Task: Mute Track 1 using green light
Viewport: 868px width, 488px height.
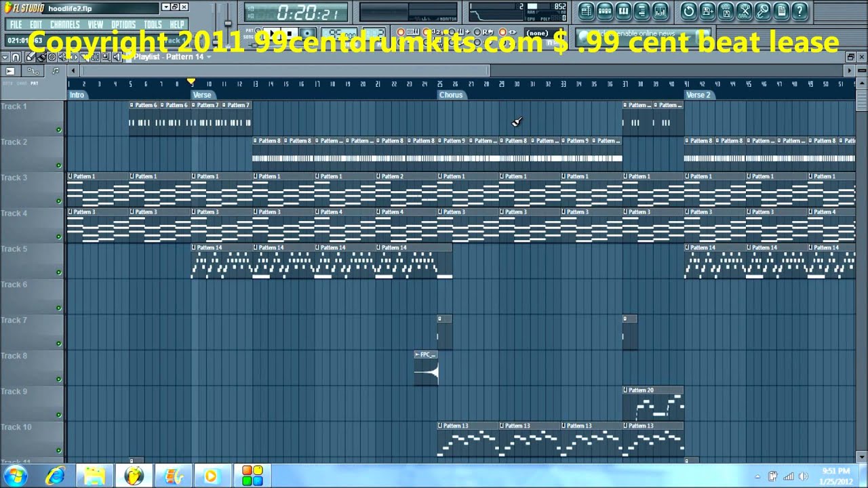Action: click(59, 130)
